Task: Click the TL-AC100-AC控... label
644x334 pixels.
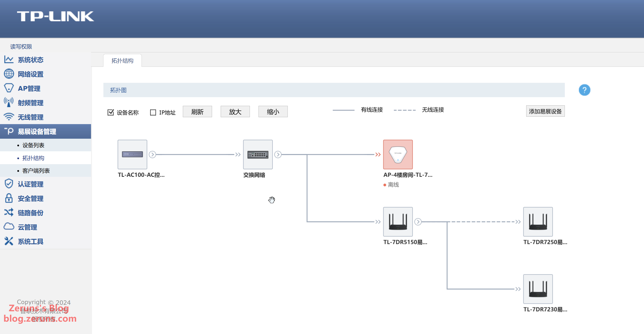Action: 141,175
